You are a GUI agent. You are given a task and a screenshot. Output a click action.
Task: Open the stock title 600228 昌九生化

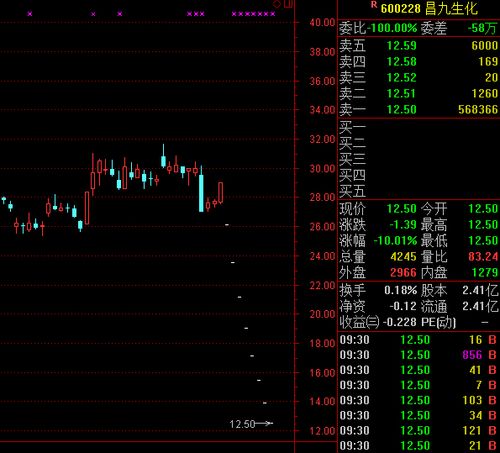pyautogui.click(x=429, y=9)
